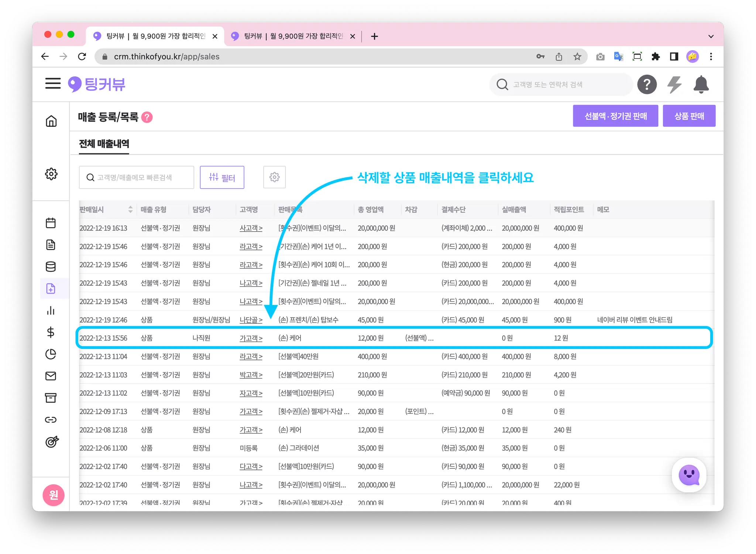
Task: Click the lightning bolt icon in the header
Action: pos(674,84)
